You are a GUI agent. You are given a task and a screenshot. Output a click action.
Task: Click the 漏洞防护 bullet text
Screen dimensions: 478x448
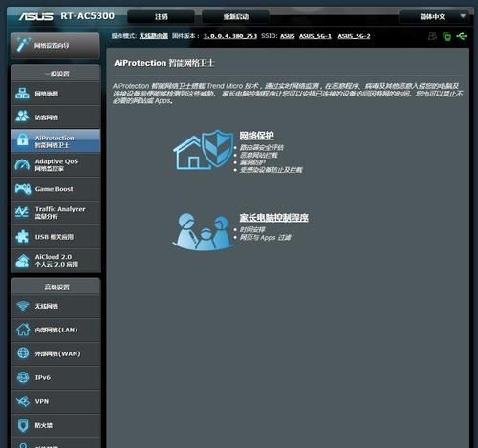coord(252,162)
